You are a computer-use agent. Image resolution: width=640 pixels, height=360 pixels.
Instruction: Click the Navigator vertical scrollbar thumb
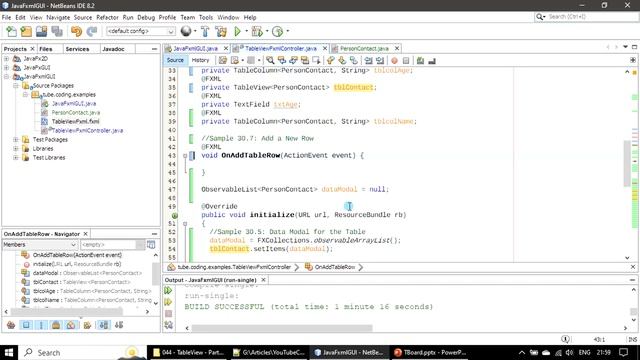click(x=156, y=273)
